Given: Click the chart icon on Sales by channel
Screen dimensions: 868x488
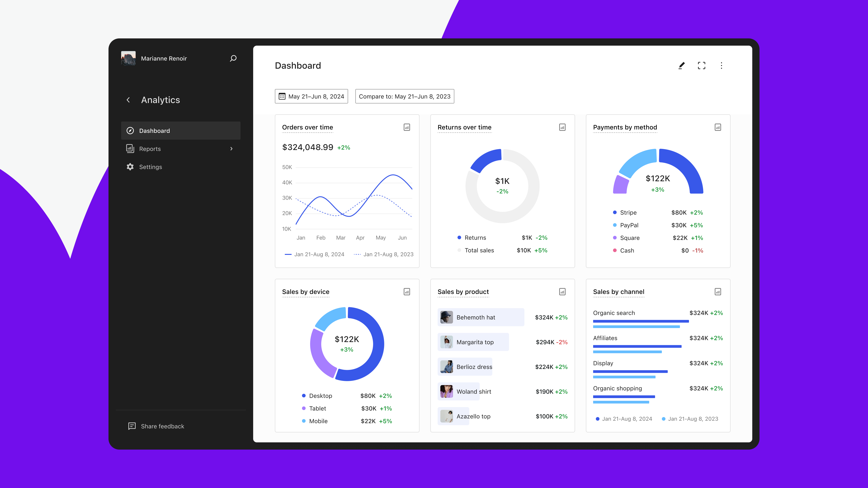Looking at the screenshot, I should pyautogui.click(x=718, y=292).
